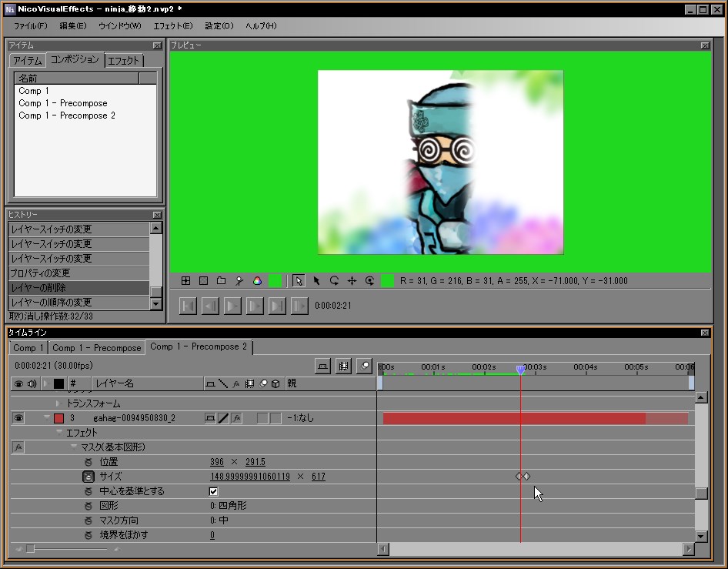Switch to Comp 1 - Precompose timeline tab
This screenshot has height=569, width=728.
click(x=96, y=348)
